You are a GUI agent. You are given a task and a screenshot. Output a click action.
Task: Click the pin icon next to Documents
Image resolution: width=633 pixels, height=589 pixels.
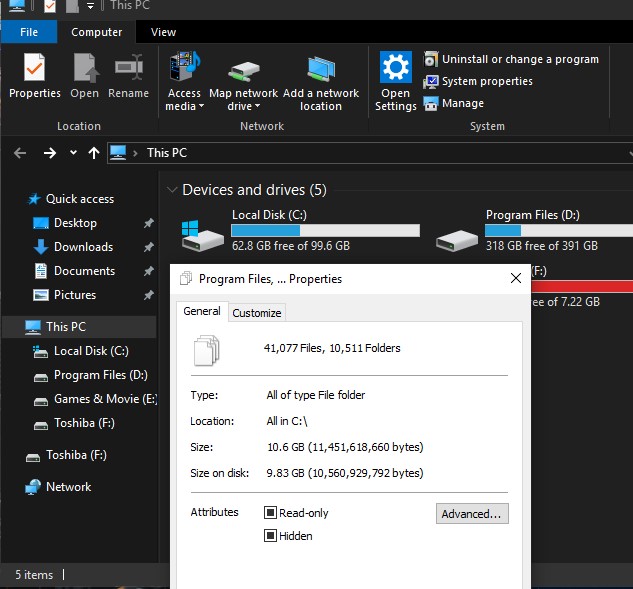pyautogui.click(x=149, y=271)
